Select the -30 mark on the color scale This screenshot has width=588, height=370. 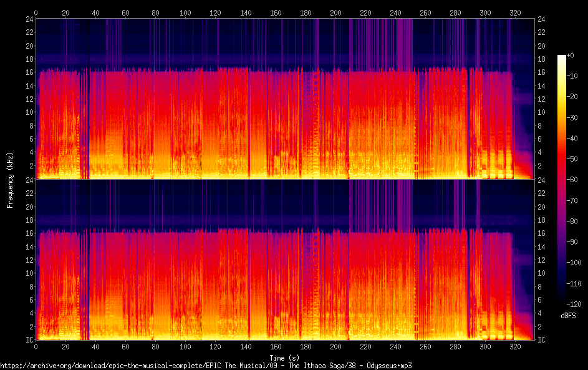570,118
